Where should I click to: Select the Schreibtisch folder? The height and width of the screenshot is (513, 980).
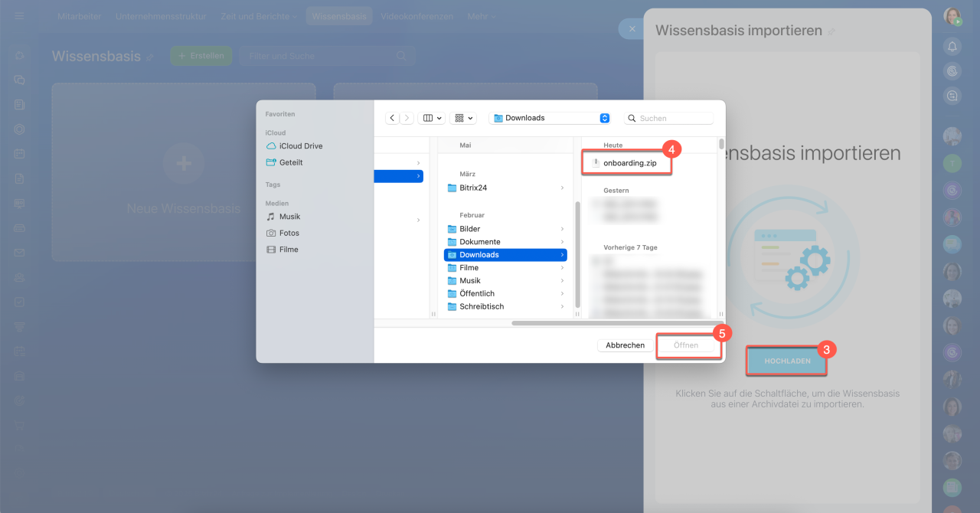tap(506, 306)
